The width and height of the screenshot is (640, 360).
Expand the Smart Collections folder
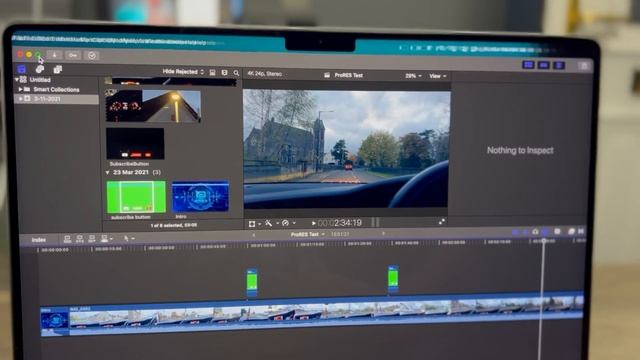tap(20, 89)
